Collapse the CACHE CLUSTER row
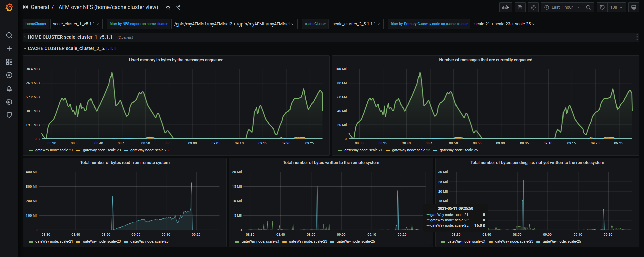Image resolution: width=644 pixels, height=257 pixels. tap(71, 49)
